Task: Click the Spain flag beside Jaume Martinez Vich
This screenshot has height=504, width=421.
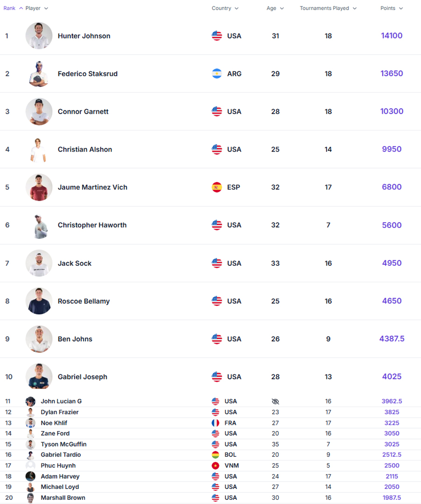Action: coord(217,187)
